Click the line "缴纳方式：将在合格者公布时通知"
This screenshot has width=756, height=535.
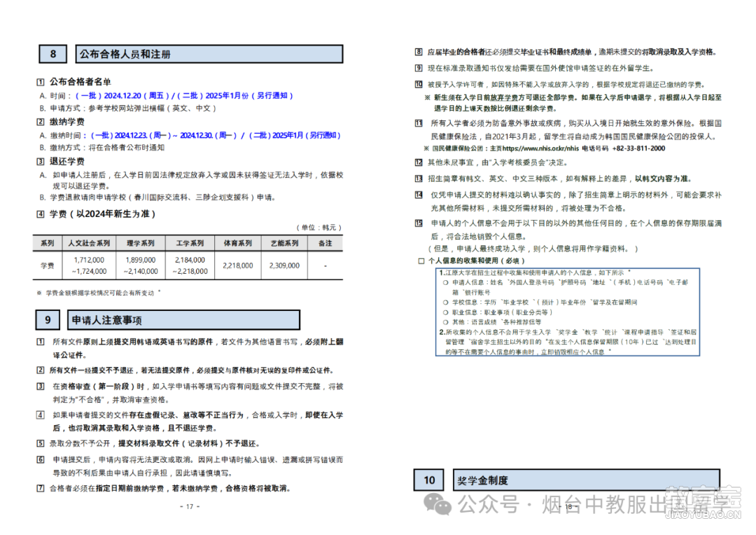(x=107, y=147)
